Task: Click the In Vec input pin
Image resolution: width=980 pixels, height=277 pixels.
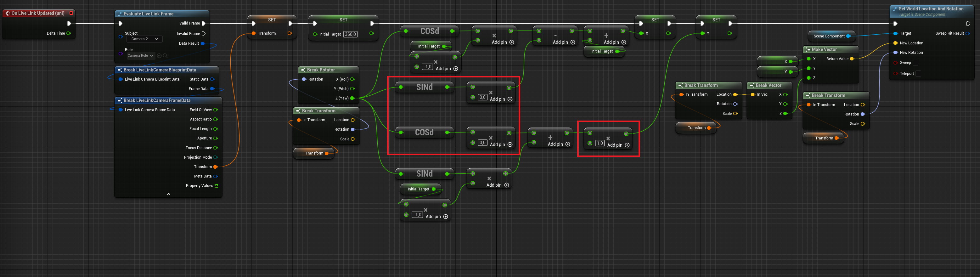Action: pos(753,95)
